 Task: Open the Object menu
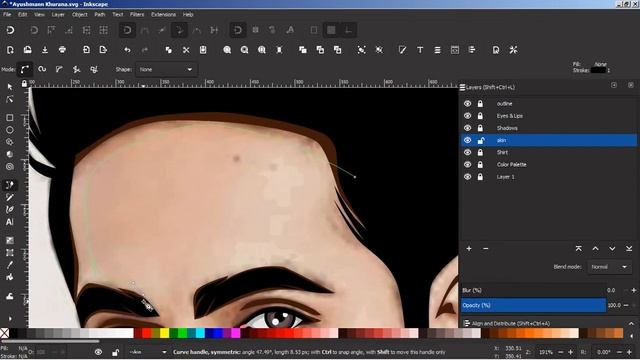[80, 15]
